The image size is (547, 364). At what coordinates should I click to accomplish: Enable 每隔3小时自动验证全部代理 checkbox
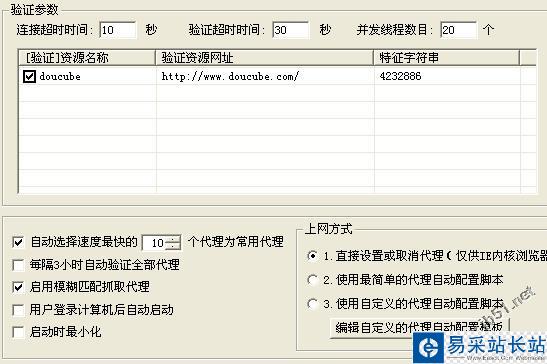pyautogui.click(x=18, y=265)
